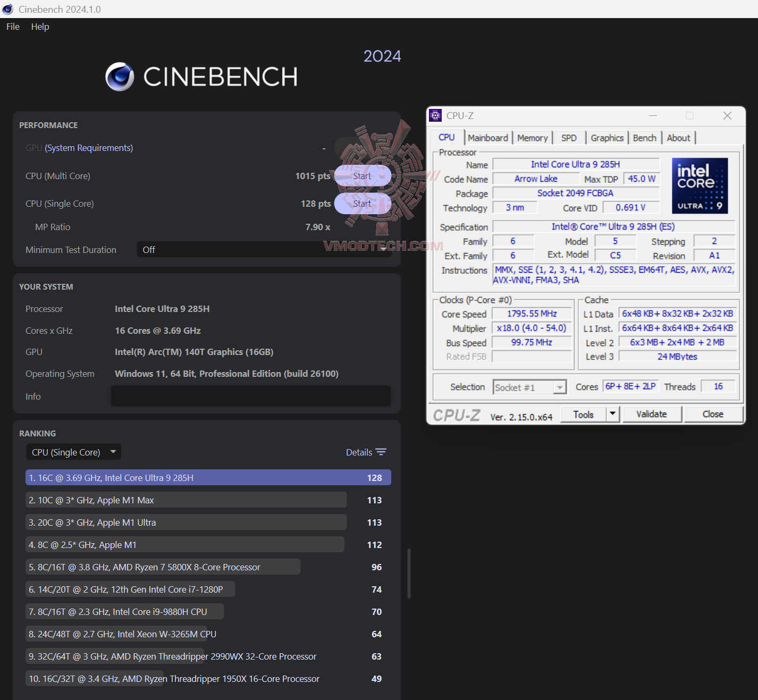
Task: Click the Code Name value Arrow Lake
Action: [536, 179]
